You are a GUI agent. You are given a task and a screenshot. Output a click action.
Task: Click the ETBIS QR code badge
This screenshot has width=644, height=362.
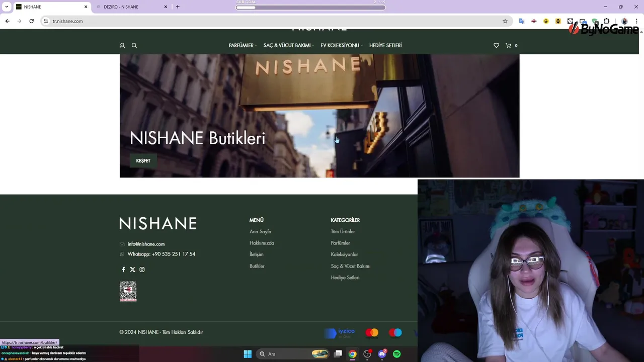(128, 291)
